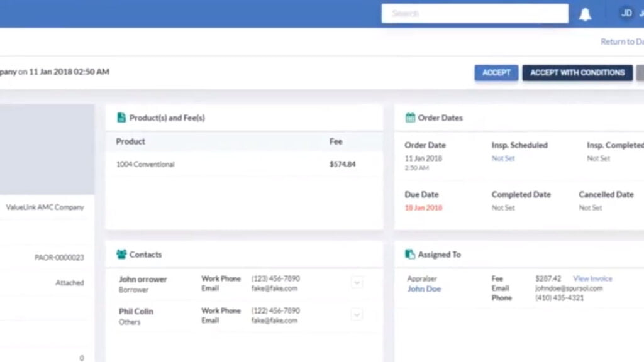The width and height of the screenshot is (644, 362).
Task: Click the $574.84 fee value
Action: [x=343, y=164]
